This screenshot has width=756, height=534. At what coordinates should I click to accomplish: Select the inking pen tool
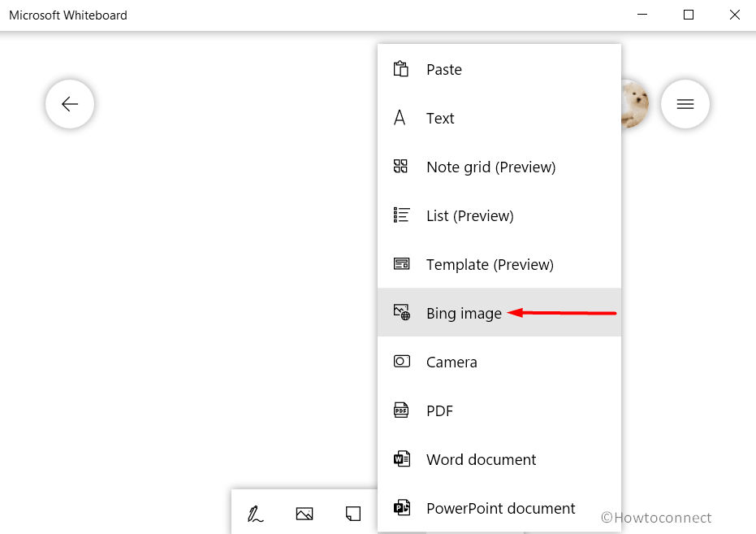(x=255, y=514)
